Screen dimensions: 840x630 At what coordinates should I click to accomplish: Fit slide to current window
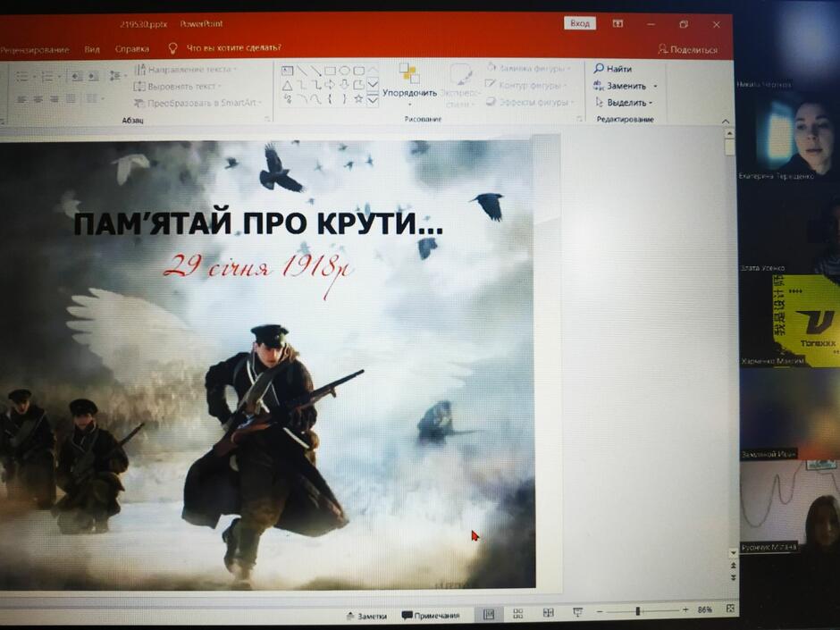(x=730, y=609)
